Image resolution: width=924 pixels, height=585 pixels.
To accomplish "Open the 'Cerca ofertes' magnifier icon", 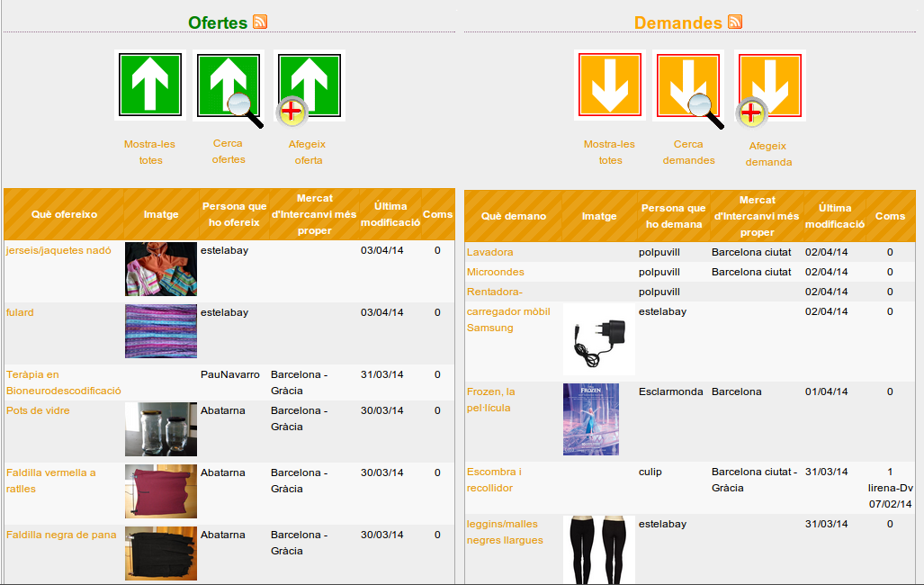I will pos(229,85).
